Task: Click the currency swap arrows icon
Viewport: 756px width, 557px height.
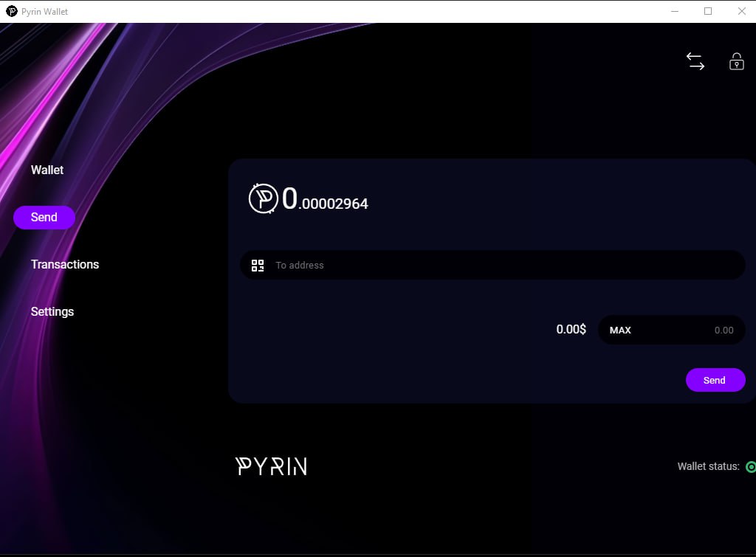Action: 695,61
